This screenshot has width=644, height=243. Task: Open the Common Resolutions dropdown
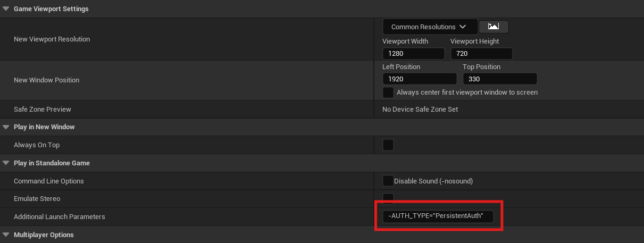[x=429, y=27]
